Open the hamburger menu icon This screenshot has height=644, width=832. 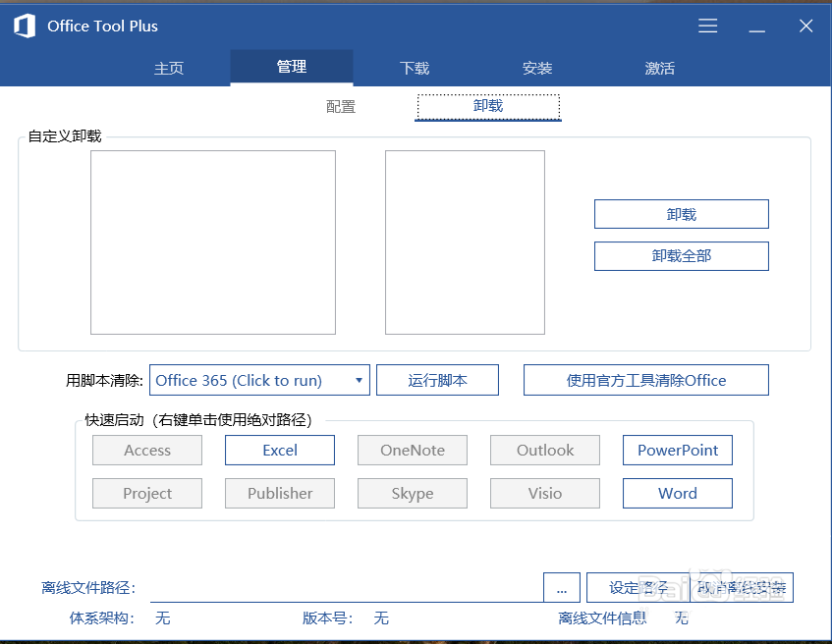(x=707, y=26)
